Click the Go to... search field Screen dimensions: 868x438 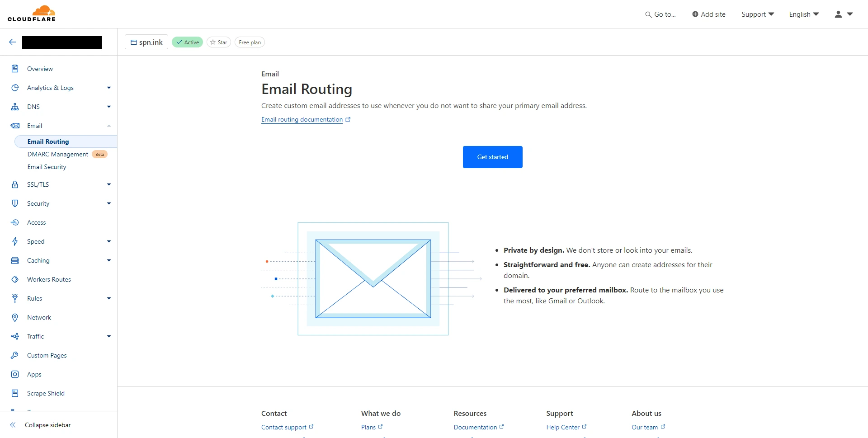tap(660, 14)
